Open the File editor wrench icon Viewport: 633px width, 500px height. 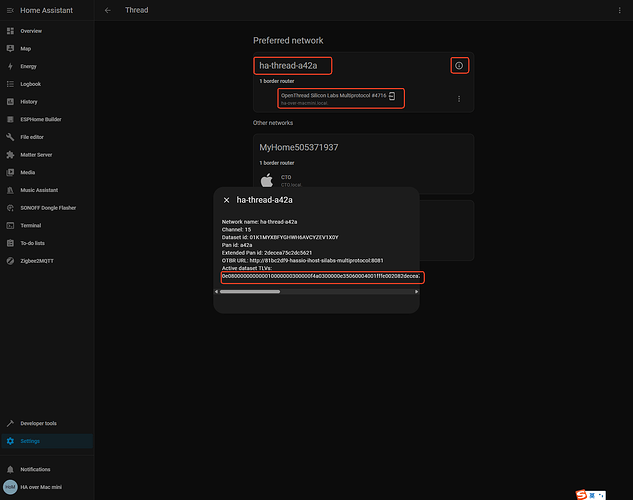10,137
